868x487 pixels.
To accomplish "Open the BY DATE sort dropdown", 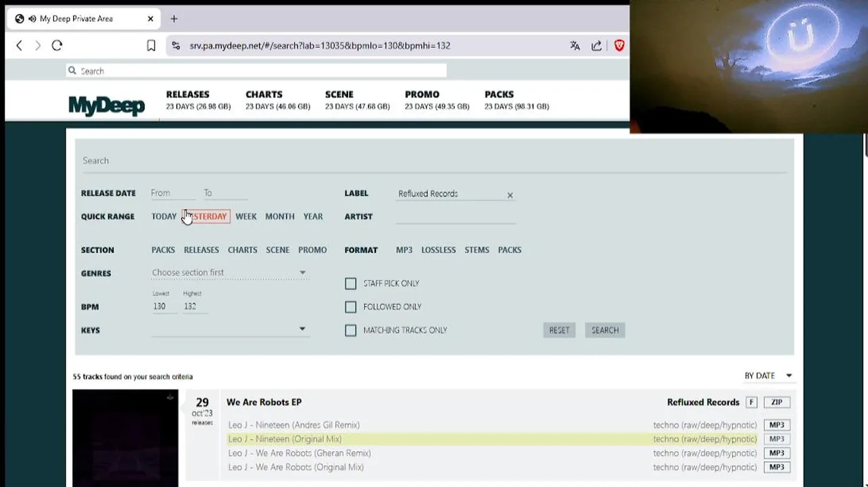I will point(768,375).
